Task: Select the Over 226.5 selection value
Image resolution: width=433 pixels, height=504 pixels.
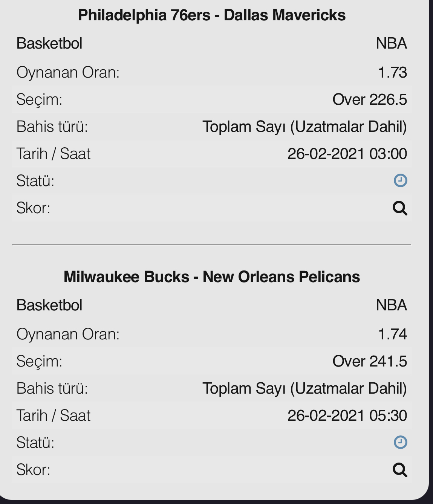Action: coord(370,99)
